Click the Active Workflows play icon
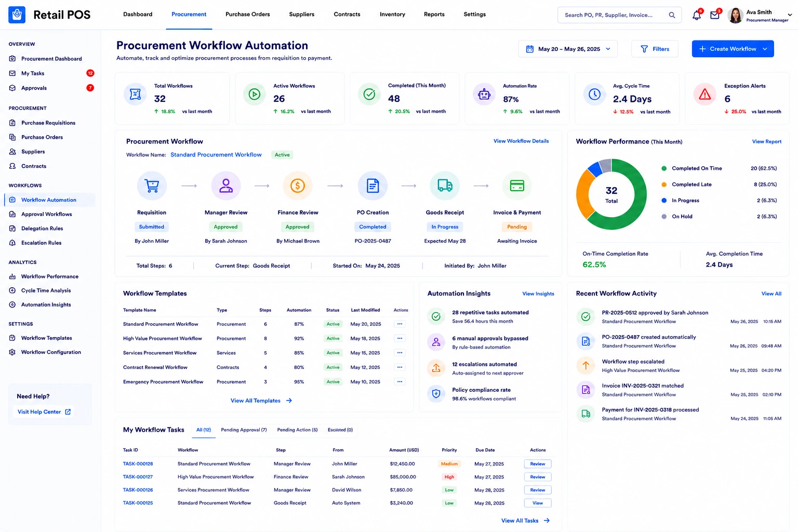The height and width of the screenshot is (532, 798). tap(255, 95)
